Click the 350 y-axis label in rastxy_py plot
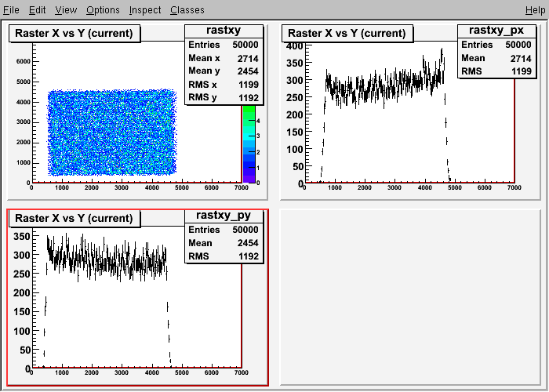The image size is (549, 392). 22,236
